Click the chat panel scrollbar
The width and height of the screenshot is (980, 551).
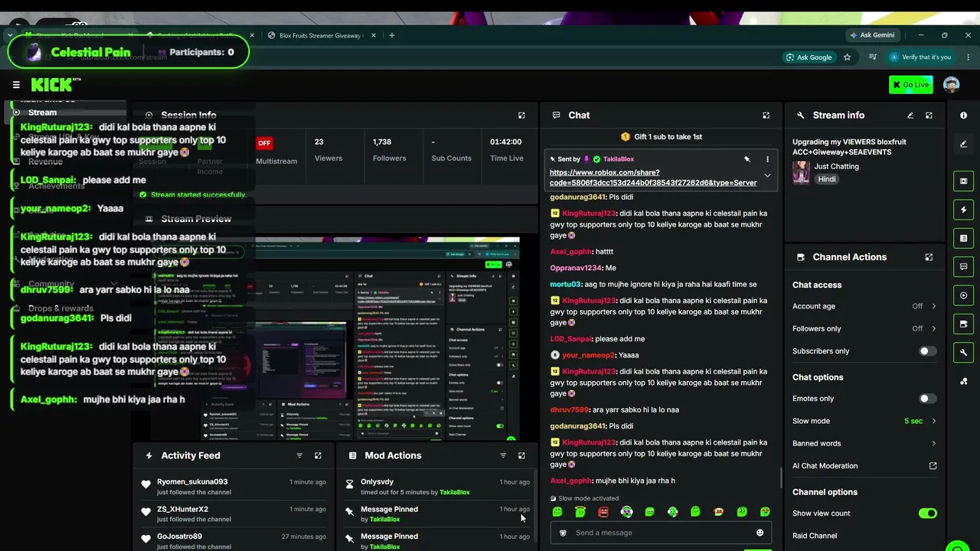[x=781, y=478]
